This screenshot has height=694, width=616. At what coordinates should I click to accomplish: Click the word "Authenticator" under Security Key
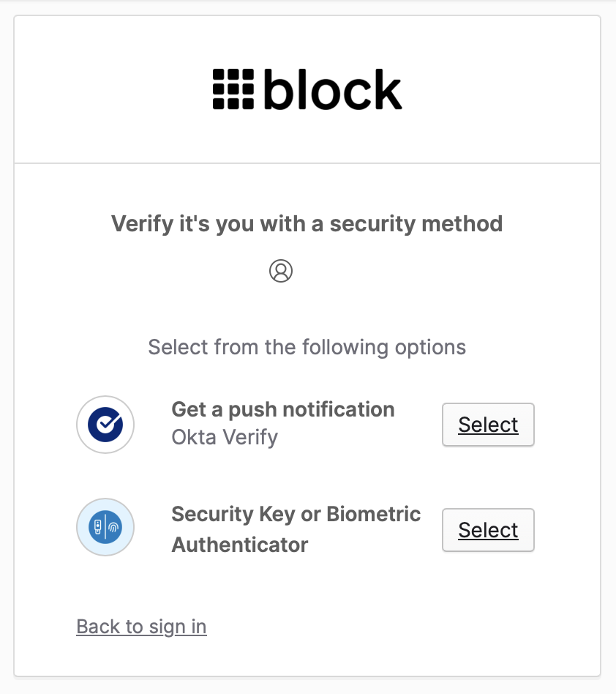240,545
